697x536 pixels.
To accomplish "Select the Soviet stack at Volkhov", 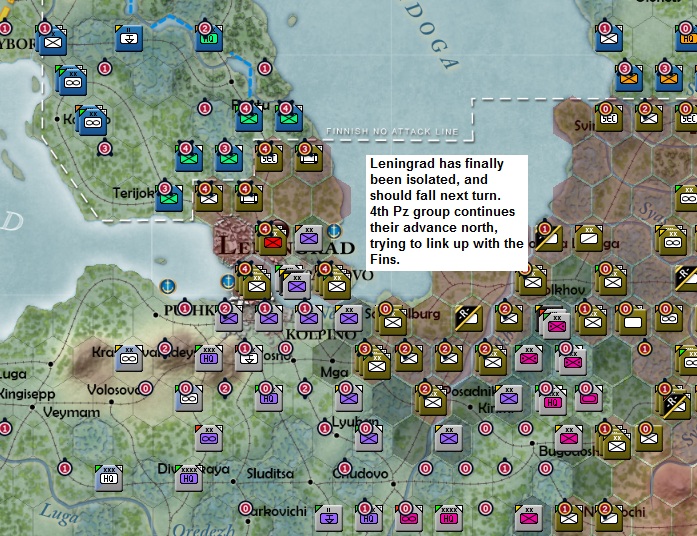I will click(x=533, y=280).
